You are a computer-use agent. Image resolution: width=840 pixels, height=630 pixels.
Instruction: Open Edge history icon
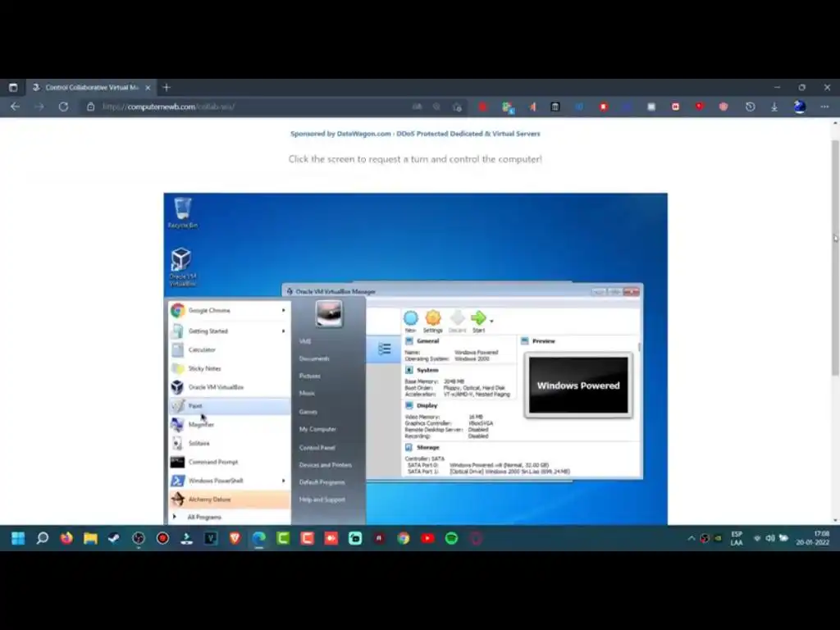[750, 107]
